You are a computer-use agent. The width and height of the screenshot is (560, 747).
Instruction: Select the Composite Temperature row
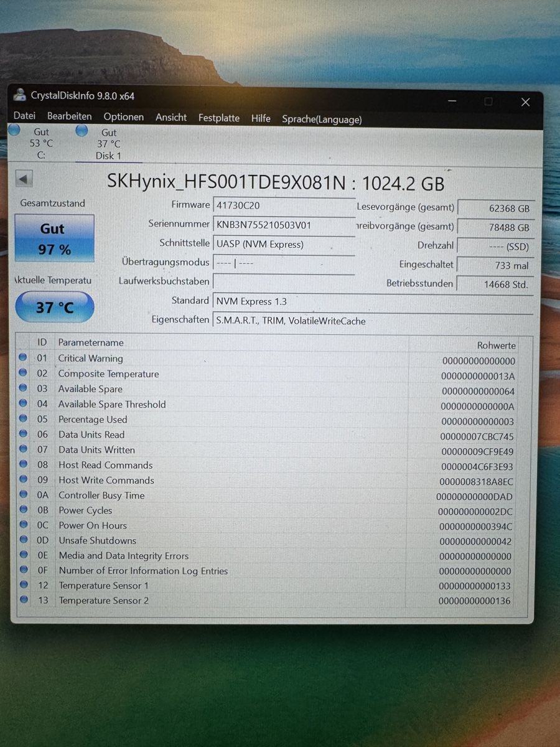268,375
